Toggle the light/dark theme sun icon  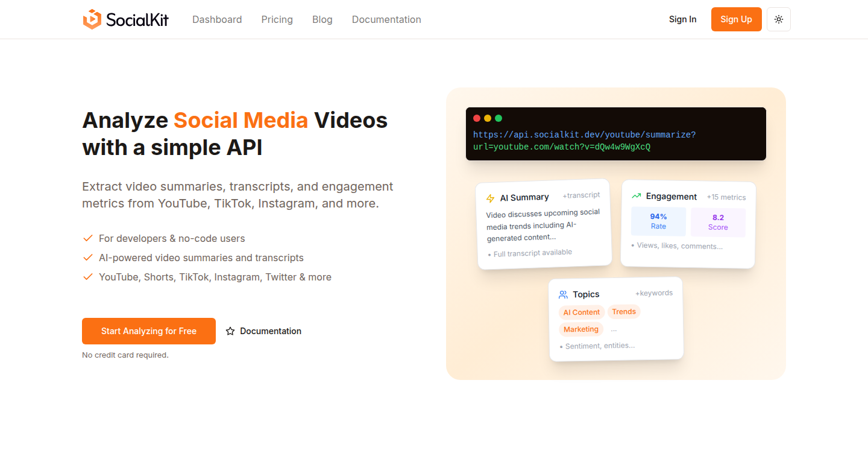[x=779, y=19]
